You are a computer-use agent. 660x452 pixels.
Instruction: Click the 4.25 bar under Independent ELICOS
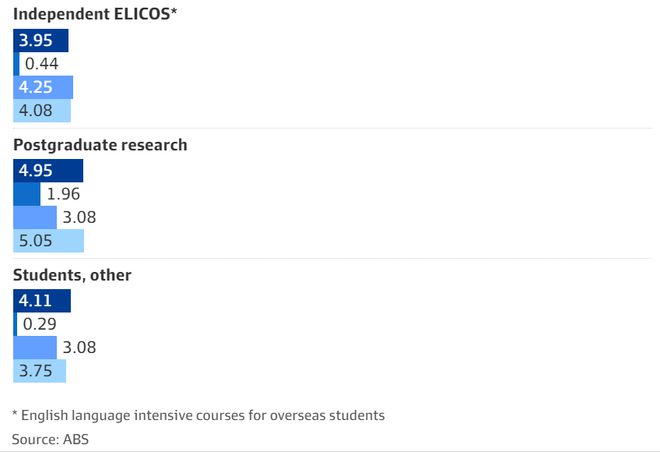(43, 88)
